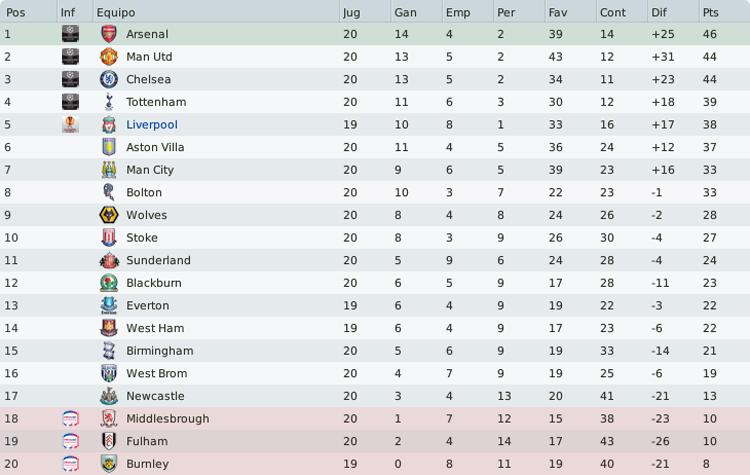Select the West Ham team name
The height and width of the screenshot is (475, 750).
click(155, 328)
